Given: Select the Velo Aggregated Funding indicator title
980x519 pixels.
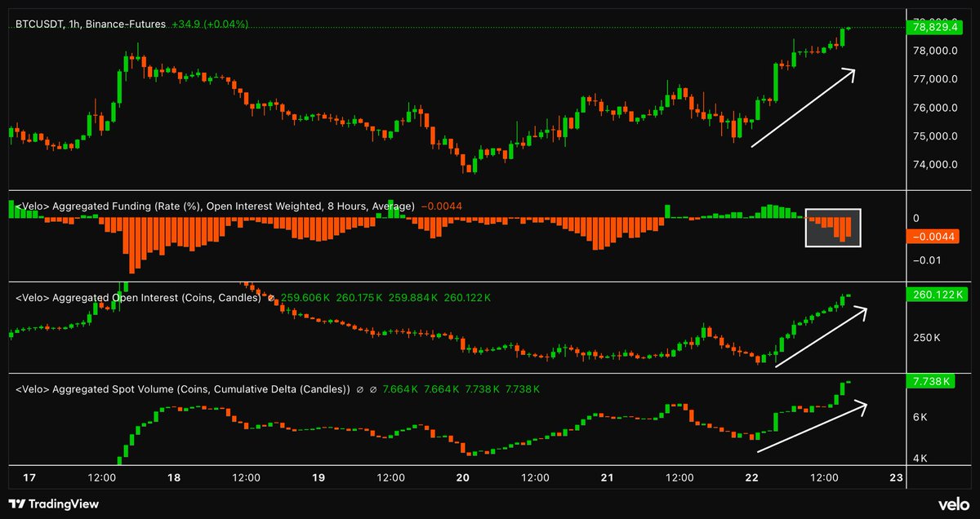Looking at the screenshot, I should [216, 206].
